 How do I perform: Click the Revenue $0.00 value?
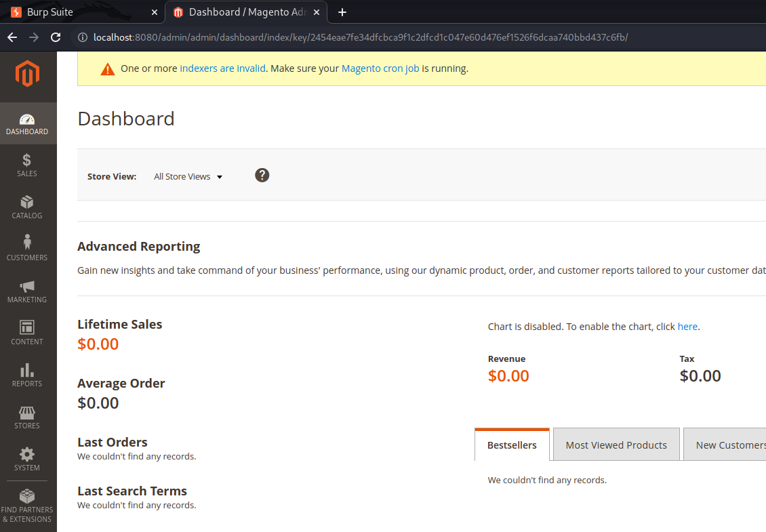point(508,375)
